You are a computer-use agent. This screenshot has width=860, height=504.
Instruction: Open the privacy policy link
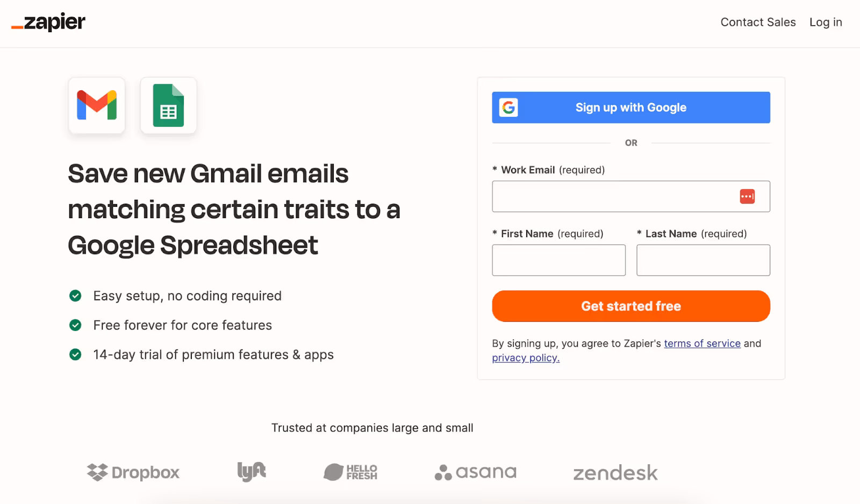526,358
